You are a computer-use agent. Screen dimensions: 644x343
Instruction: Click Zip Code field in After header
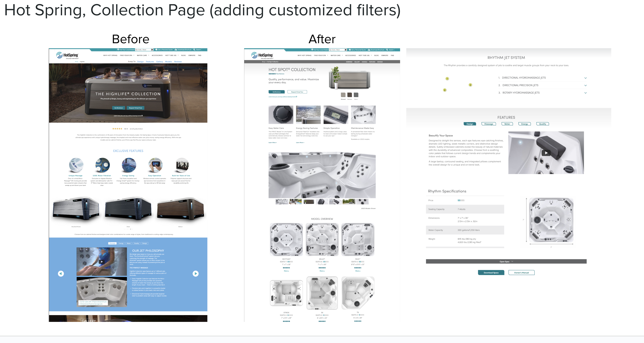coord(336,50)
